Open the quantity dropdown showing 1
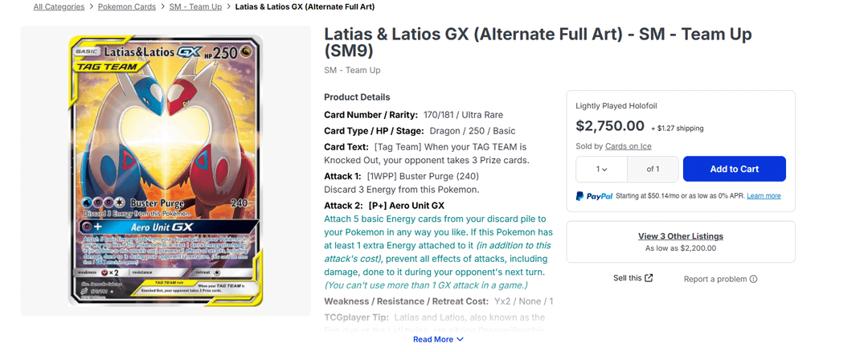This screenshot has height=352, width=868. 600,170
